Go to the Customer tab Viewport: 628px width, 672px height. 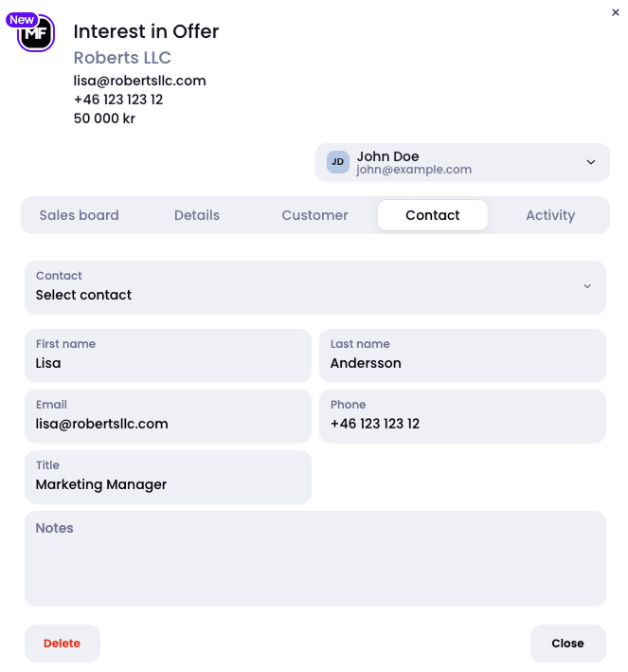314,215
